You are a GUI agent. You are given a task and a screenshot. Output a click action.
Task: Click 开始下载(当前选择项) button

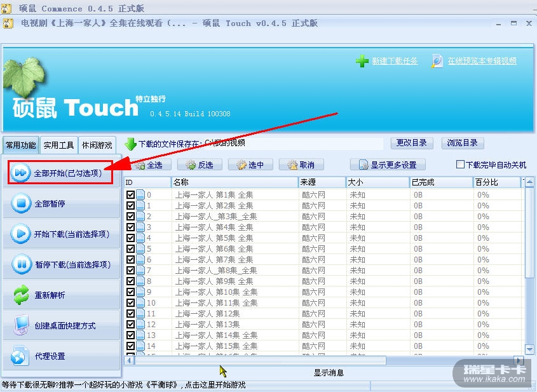click(61, 234)
